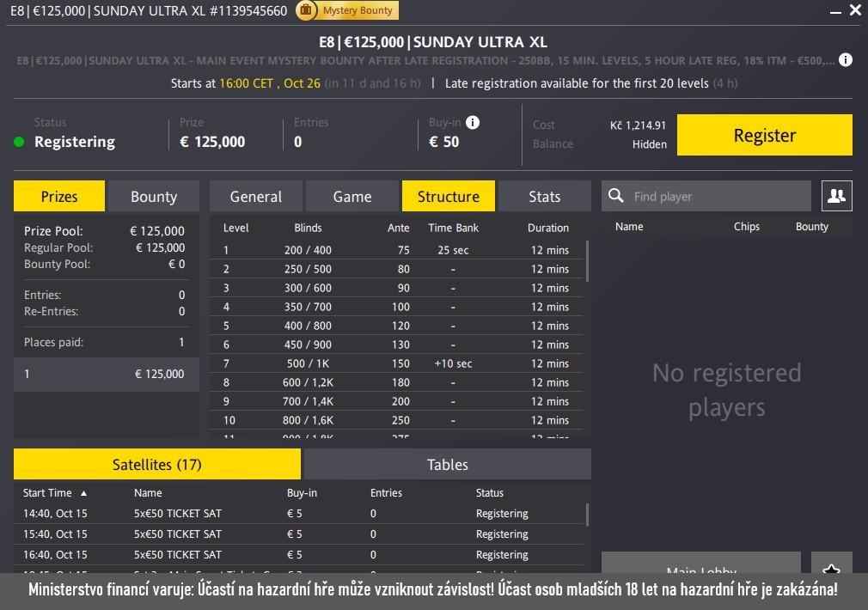868x610 pixels.
Task: Click the Find player search field
Action: pyautogui.click(x=718, y=197)
